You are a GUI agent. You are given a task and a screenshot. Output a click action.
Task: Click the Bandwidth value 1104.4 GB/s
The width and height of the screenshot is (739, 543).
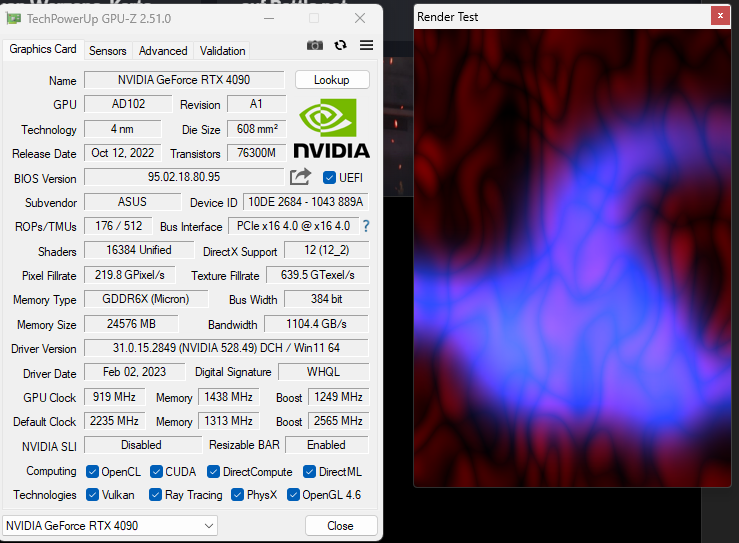pos(316,324)
